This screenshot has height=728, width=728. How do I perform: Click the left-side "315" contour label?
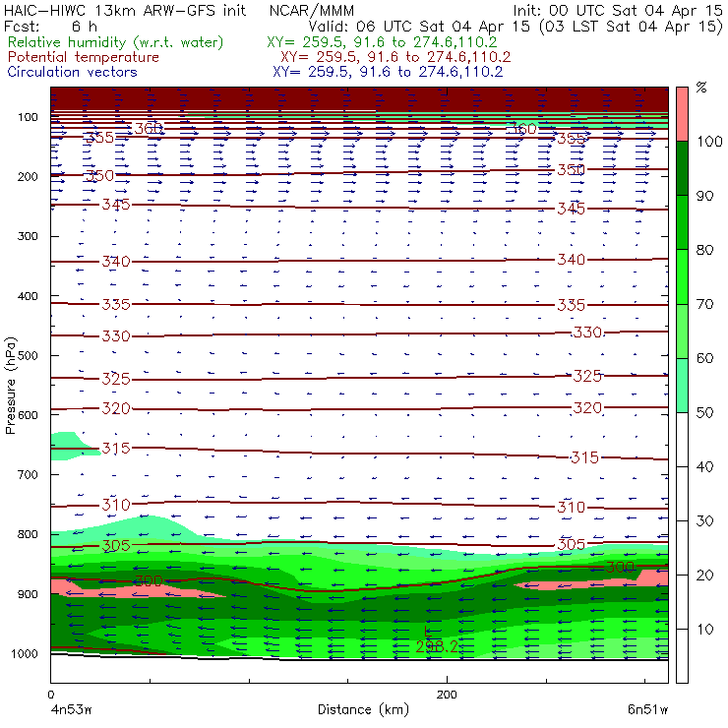point(116,448)
